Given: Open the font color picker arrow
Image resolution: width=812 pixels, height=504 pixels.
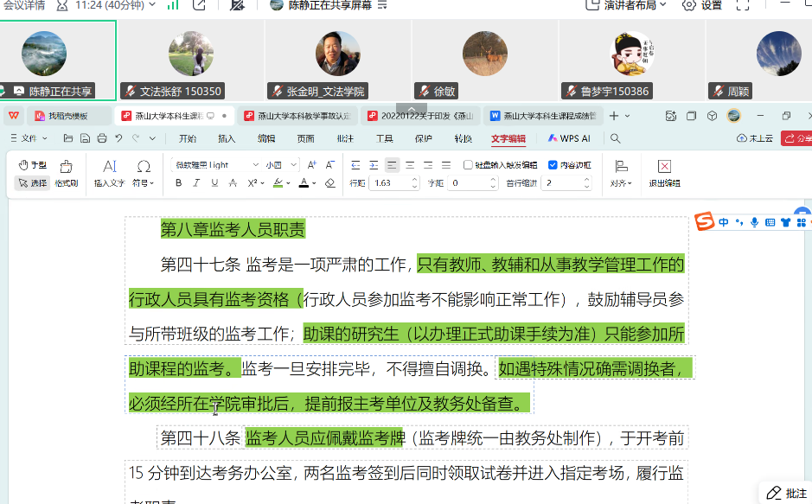Looking at the screenshot, I should pyautogui.click(x=315, y=183).
